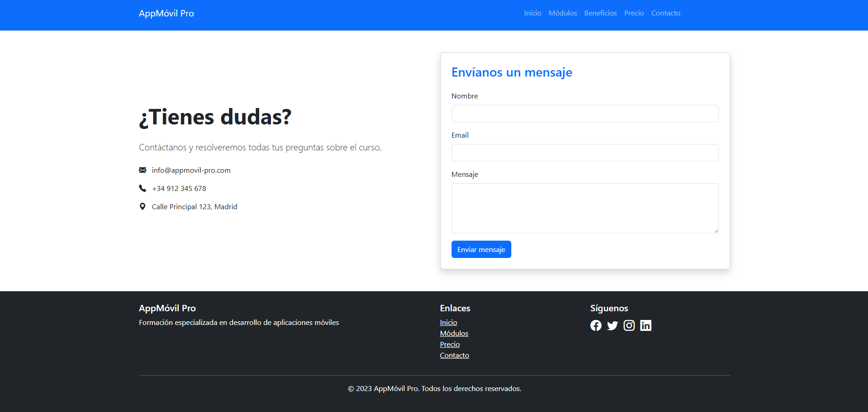Open the Twitter icon under Síguenos
This screenshot has height=412, width=868.
point(613,325)
